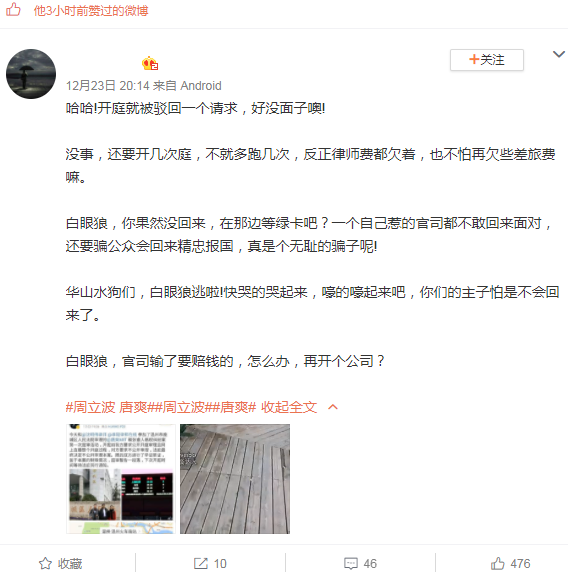Click the repost share icon

pyautogui.click(x=201, y=563)
